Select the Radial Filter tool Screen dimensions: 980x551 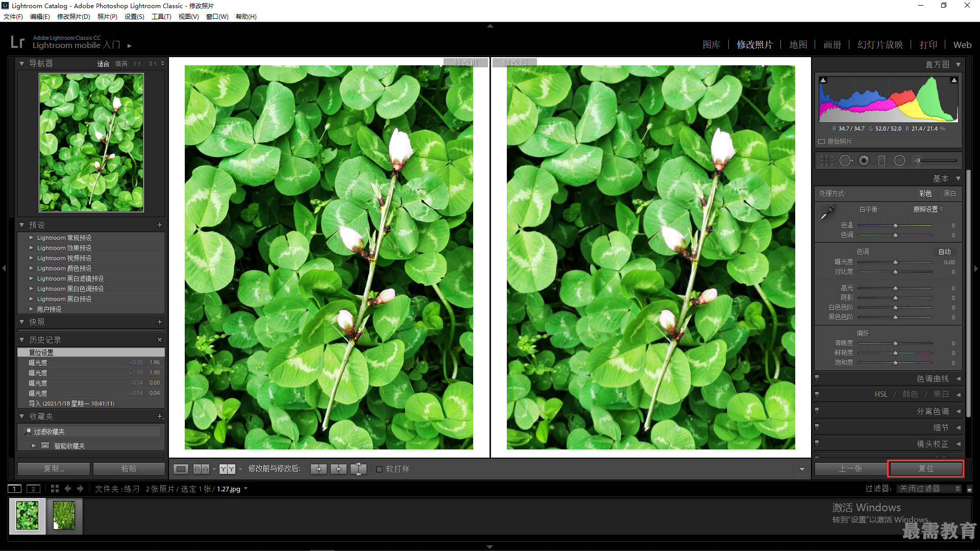click(x=899, y=161)
